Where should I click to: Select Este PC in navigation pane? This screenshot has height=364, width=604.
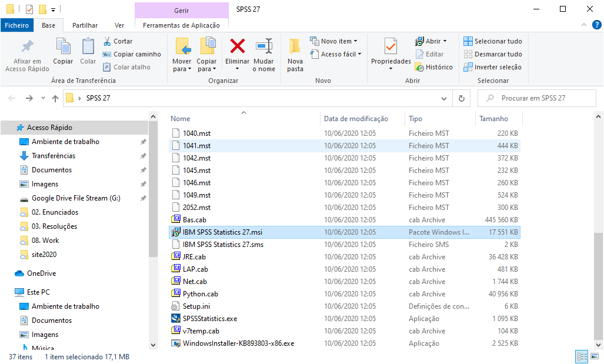point(38,292)
